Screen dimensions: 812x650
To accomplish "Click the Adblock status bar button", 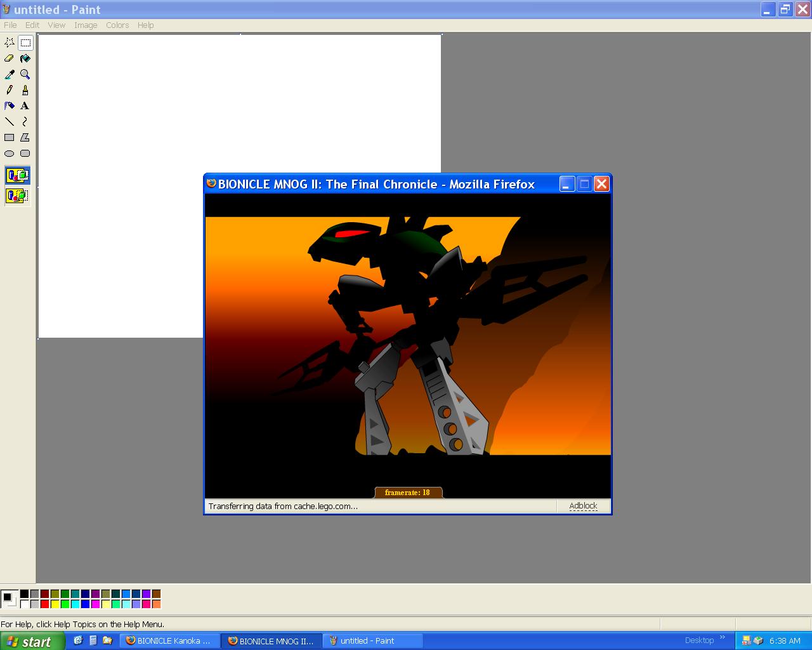I will [x=583, y=506].
